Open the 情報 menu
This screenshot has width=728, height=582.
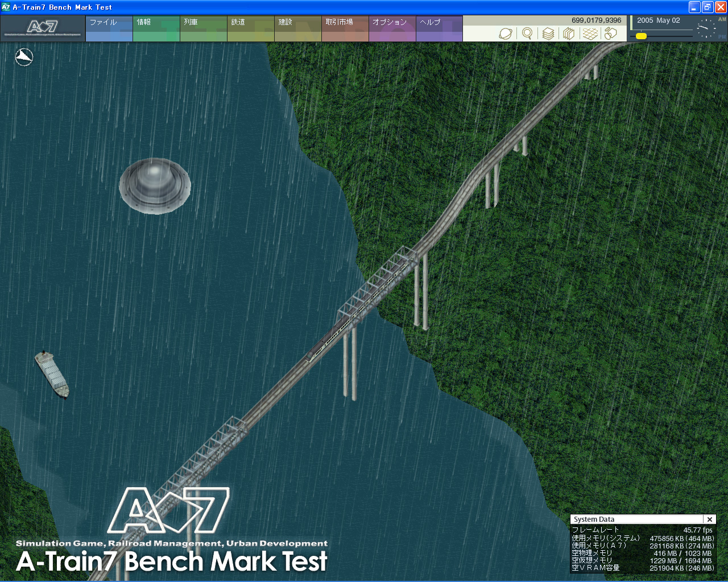point(156,28)
